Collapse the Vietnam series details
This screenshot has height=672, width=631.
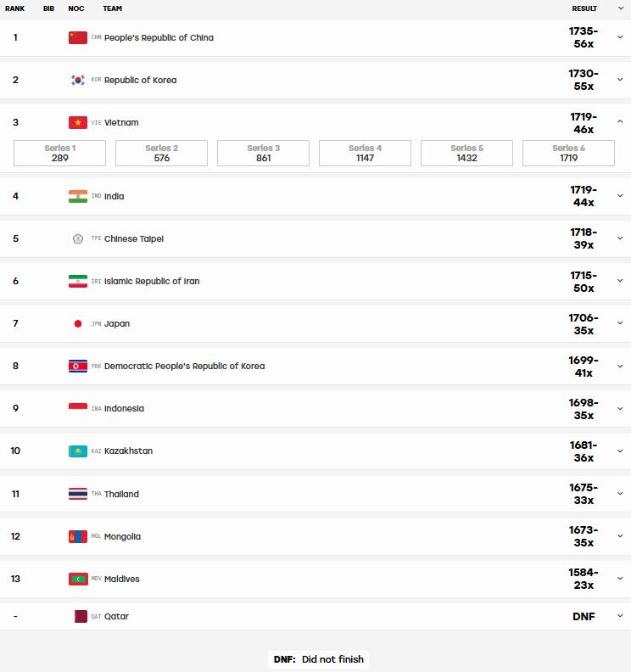tap(620, 122)
